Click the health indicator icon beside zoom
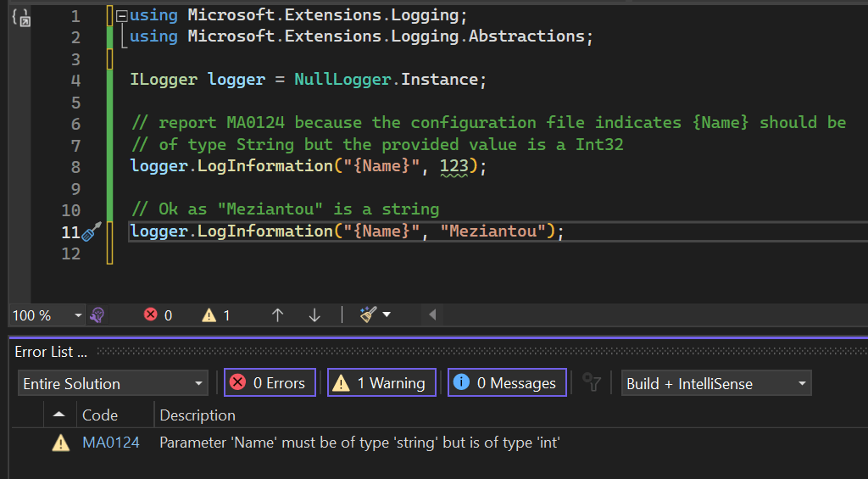 97,315
